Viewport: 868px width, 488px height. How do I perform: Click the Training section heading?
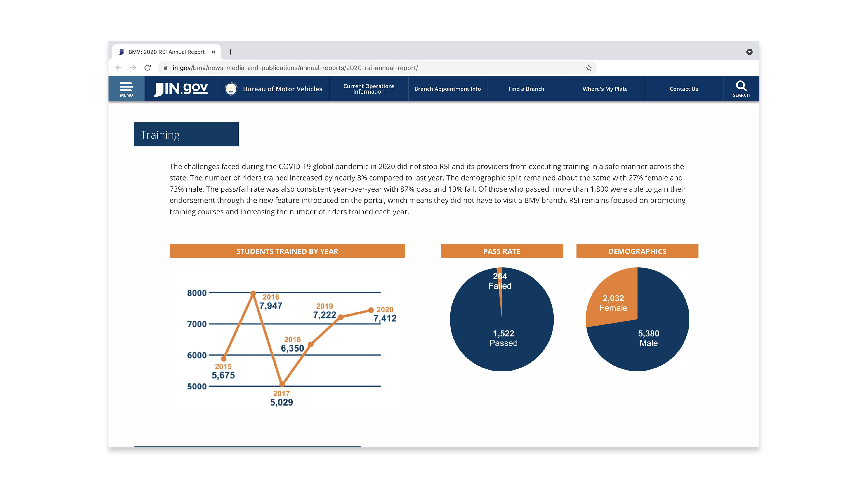[186, 134]
